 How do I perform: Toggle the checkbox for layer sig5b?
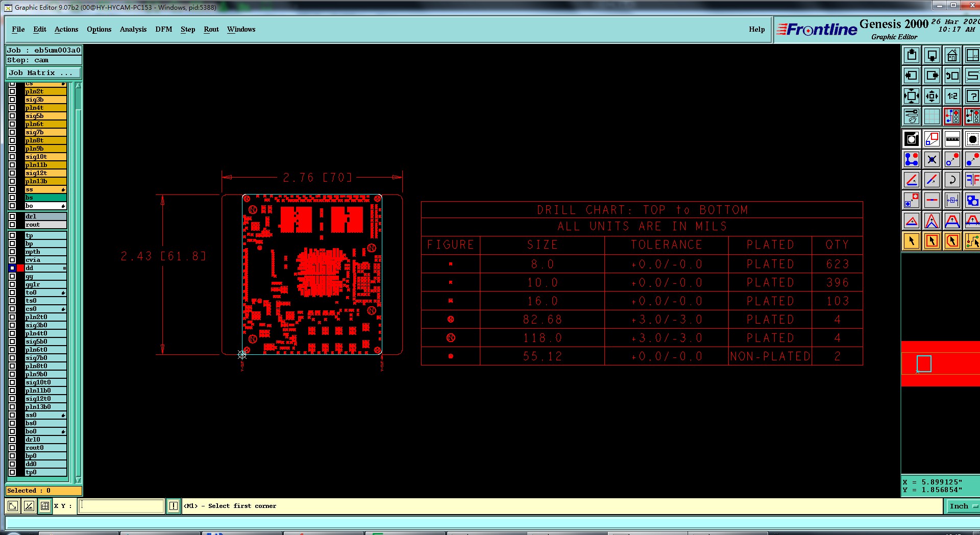12,116
